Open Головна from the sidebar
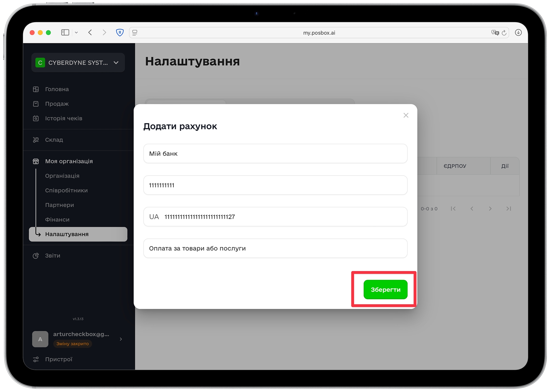 [57, 89]
